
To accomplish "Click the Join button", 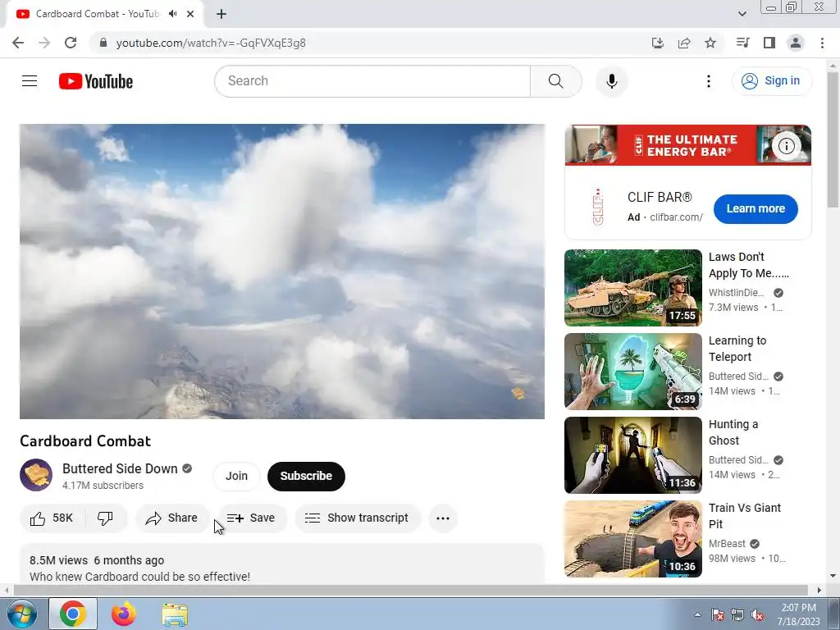I will pos(236,476).
